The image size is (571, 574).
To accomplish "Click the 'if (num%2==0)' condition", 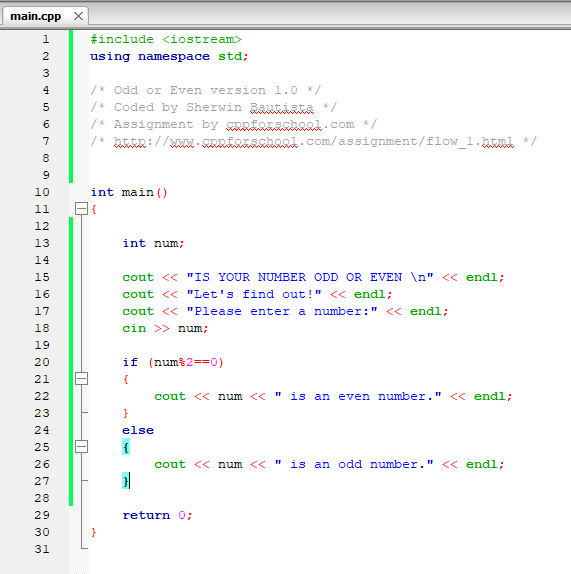I will coord(173,362).
